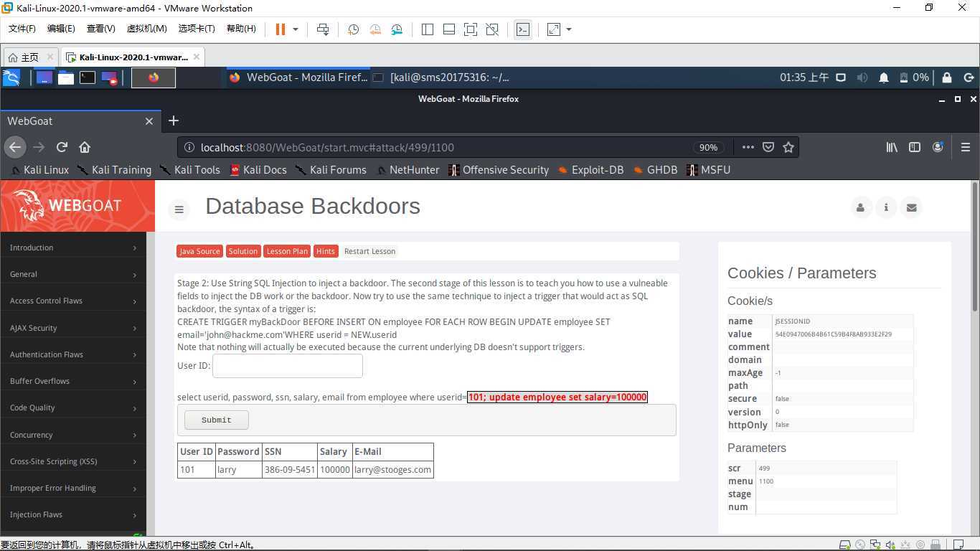Expand Cross-Site Scripting (XSS) category
The image size is (980, 551).
72,461
